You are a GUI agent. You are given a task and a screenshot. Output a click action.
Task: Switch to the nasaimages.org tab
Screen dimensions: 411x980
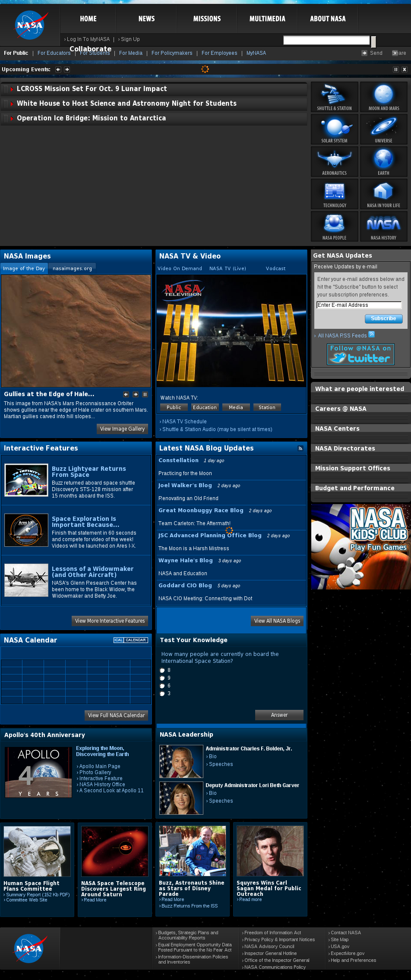72,268
